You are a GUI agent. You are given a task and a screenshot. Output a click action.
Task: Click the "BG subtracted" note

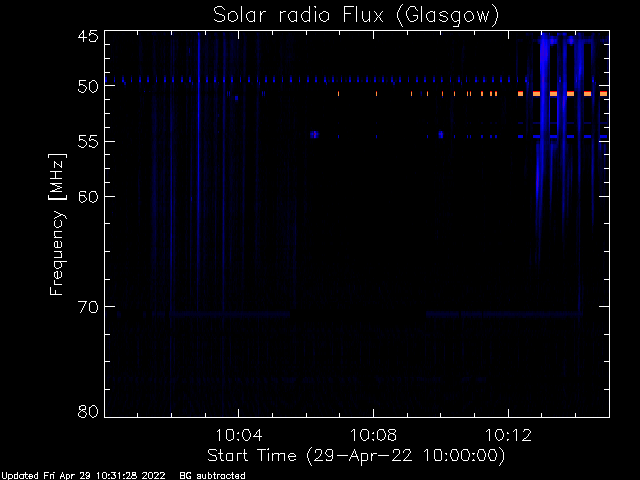click(x=213, y=476)
